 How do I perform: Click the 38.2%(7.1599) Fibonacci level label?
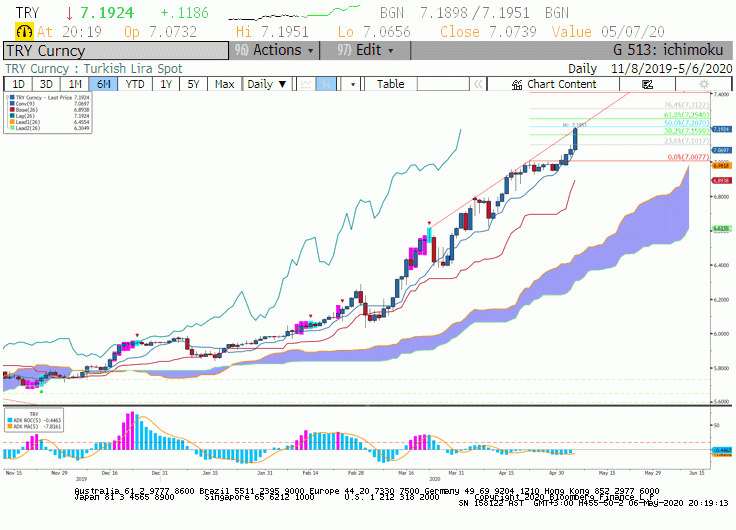coord(686,131)
